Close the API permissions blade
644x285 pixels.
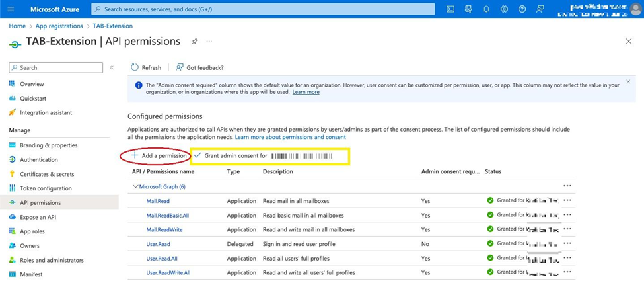[x=628, y=41]
